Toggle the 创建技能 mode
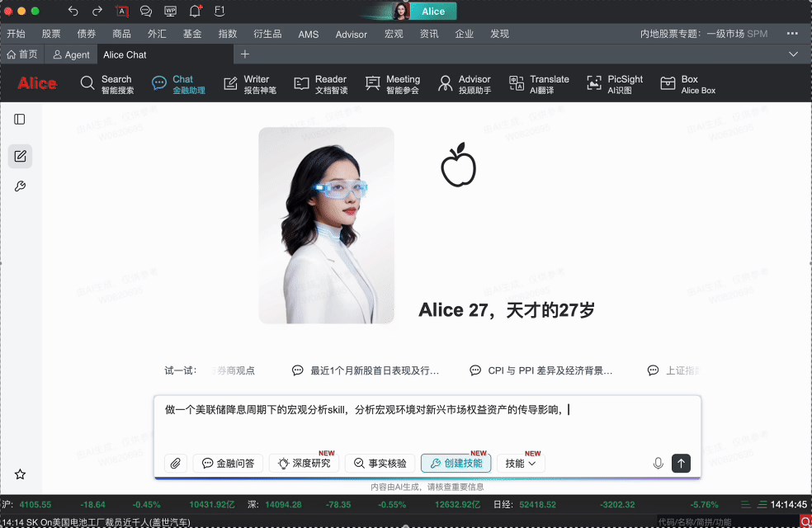This screenshot has height=528, width=812. (x=456, y=464)
